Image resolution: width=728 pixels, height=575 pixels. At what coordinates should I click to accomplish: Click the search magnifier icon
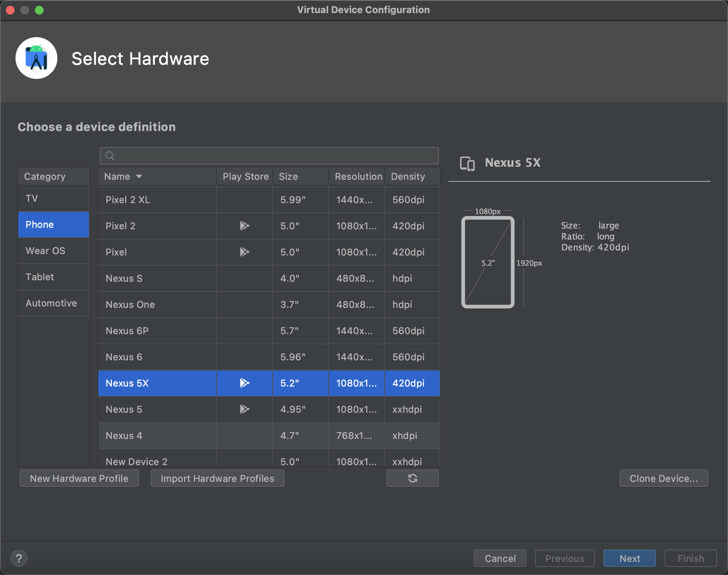(x=110, y=156)
